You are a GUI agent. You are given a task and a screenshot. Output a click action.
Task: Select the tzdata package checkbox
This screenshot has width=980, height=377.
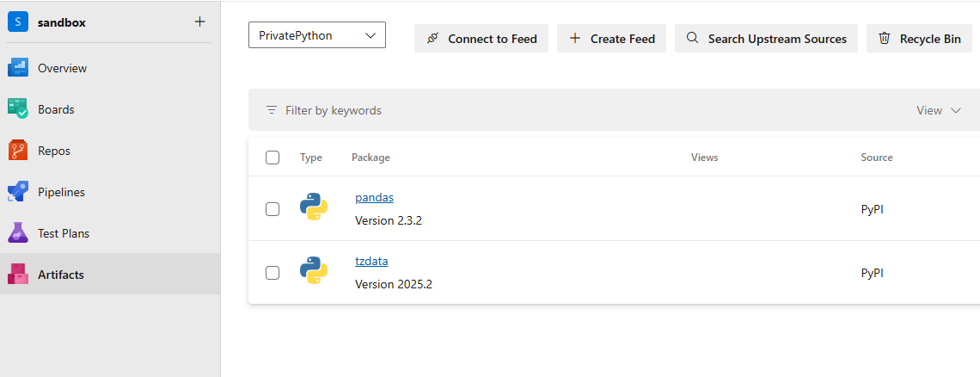tap(273, 273)
